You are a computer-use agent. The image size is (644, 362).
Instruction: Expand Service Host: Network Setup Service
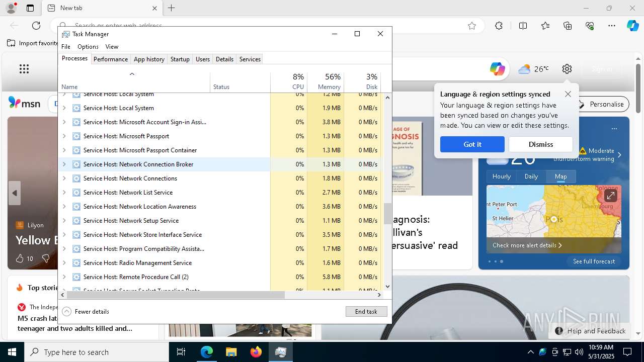pyautogui.click(x=64, y=221)
